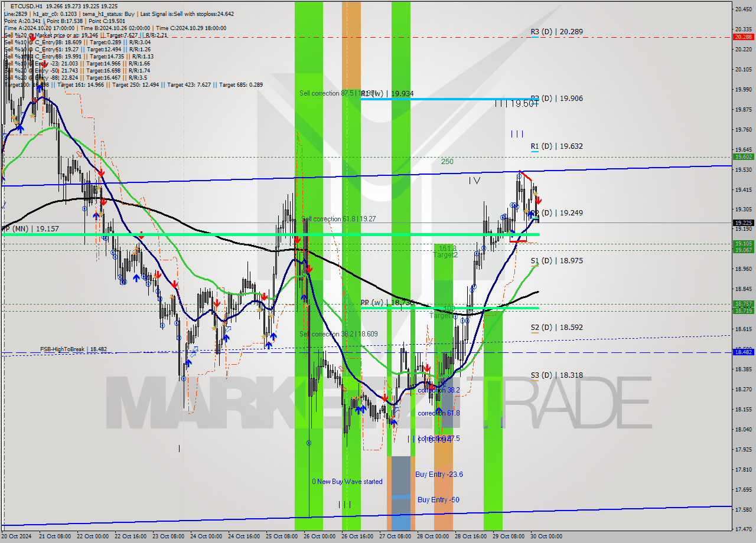Viewport: 756px width, 543px height.
Task: Click the green 19.067 price axis tag
Action: 743,250
